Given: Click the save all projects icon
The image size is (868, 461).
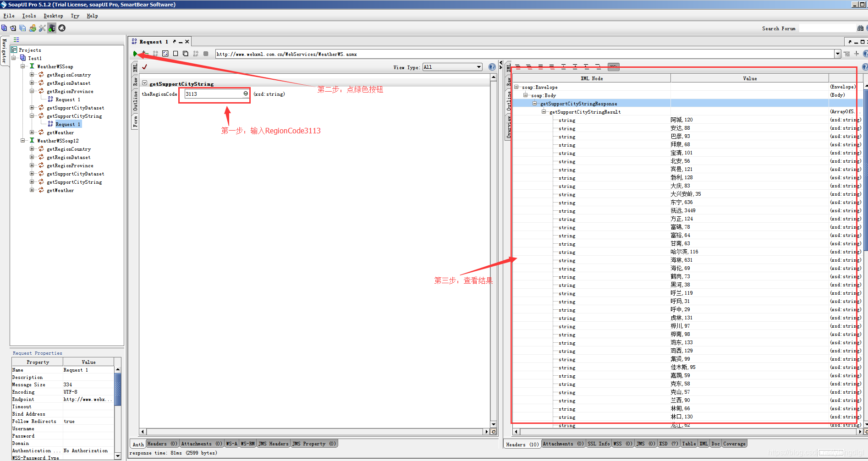Looking at the screenshot, I should coord(22,28).
